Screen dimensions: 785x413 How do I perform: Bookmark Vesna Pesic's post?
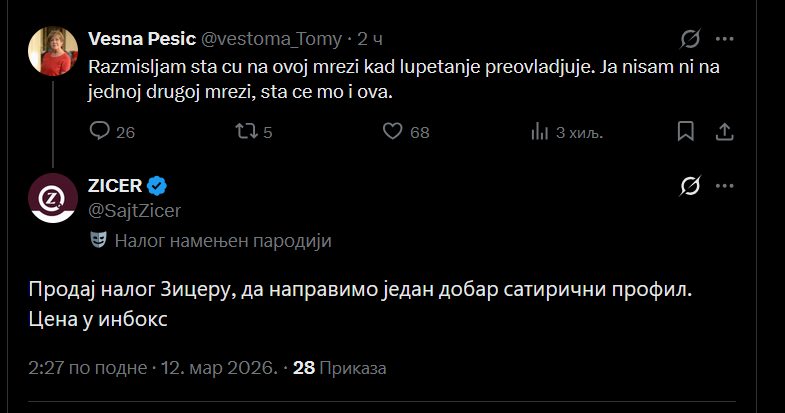coord(686,131)
